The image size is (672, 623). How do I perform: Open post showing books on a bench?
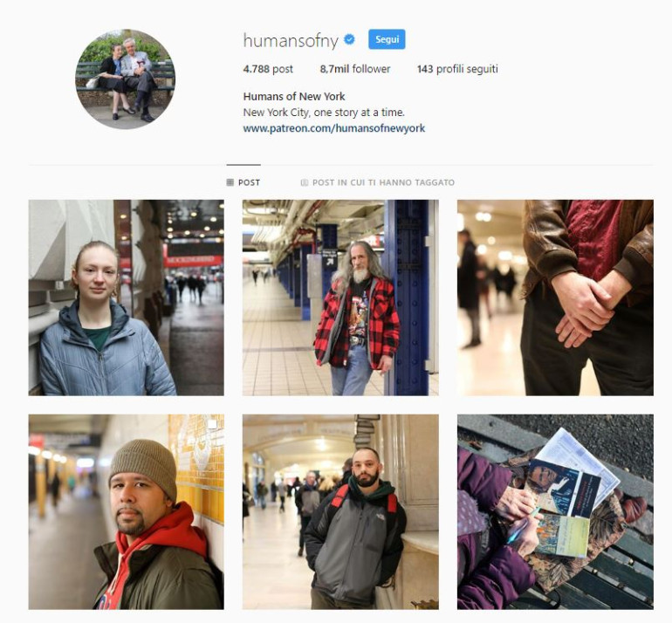click(x=555, y=511)
